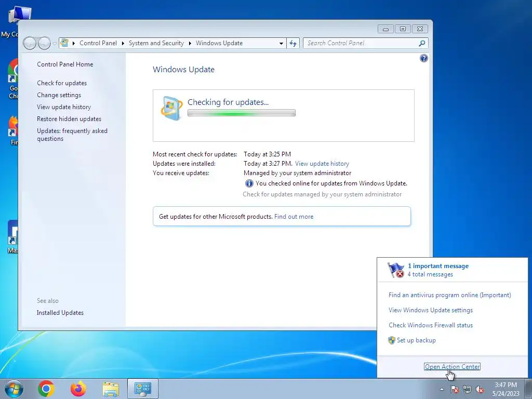Click Open Action Center link
The image size is (532, 399).
pos(453,367)
